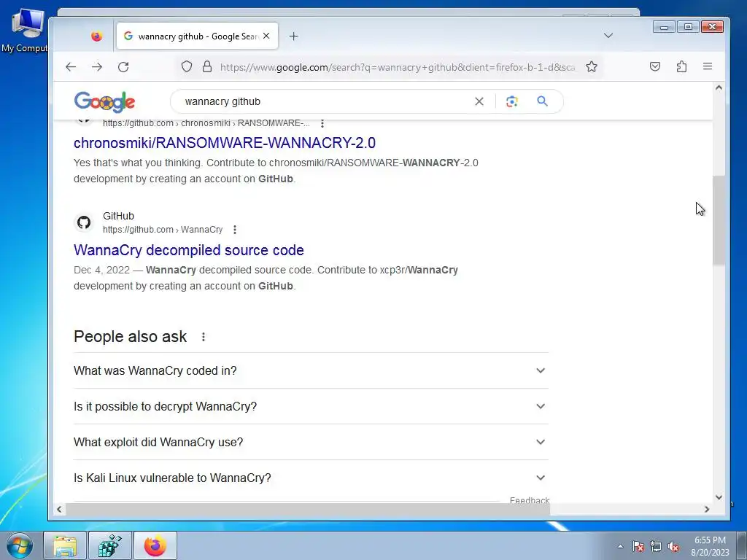The height and width of the screenshot is (560, 747).
Task: Click the scroll up arrow
Action: click(x=719, y=87)
